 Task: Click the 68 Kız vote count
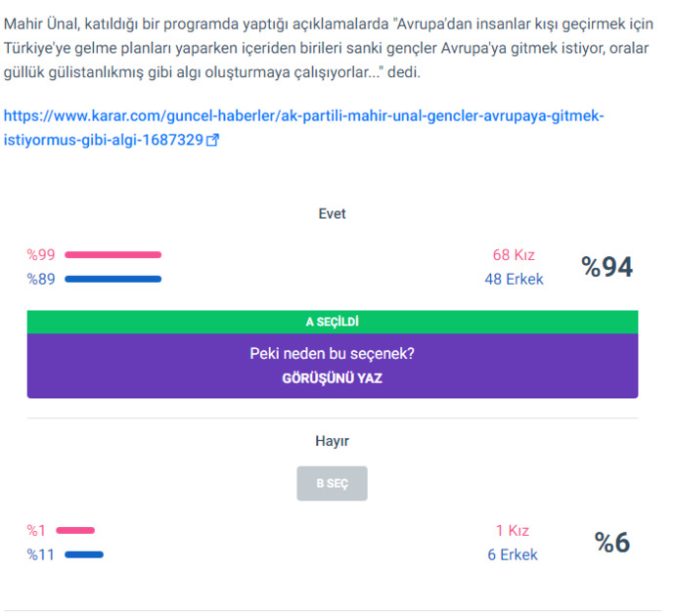514,255
